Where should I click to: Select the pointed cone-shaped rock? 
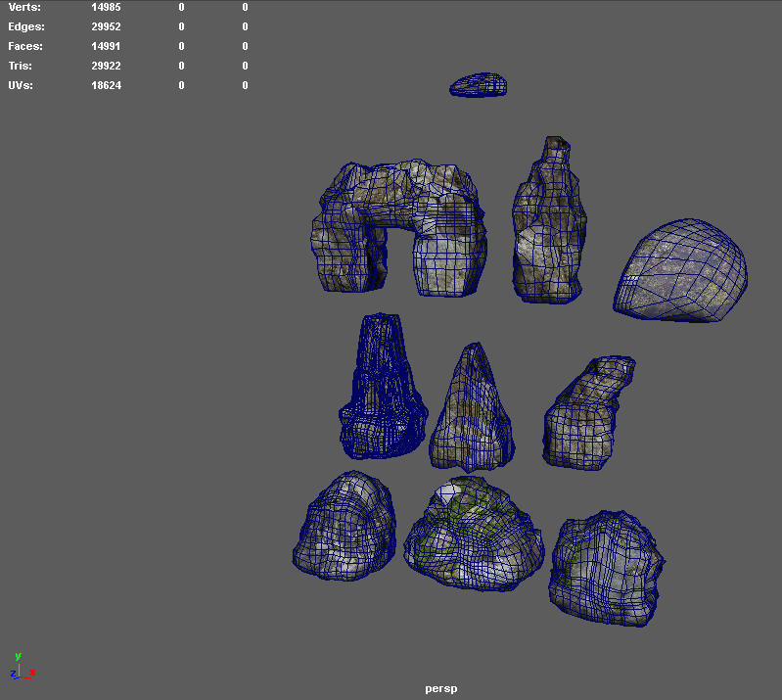472,407
